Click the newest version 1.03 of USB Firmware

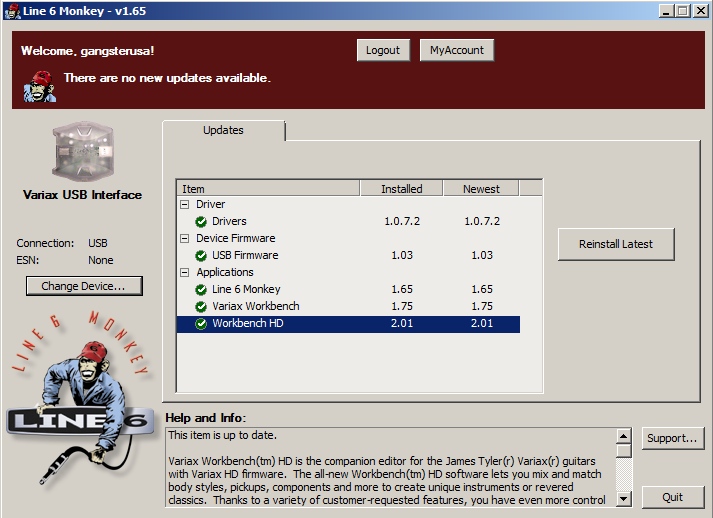point(482,256)
